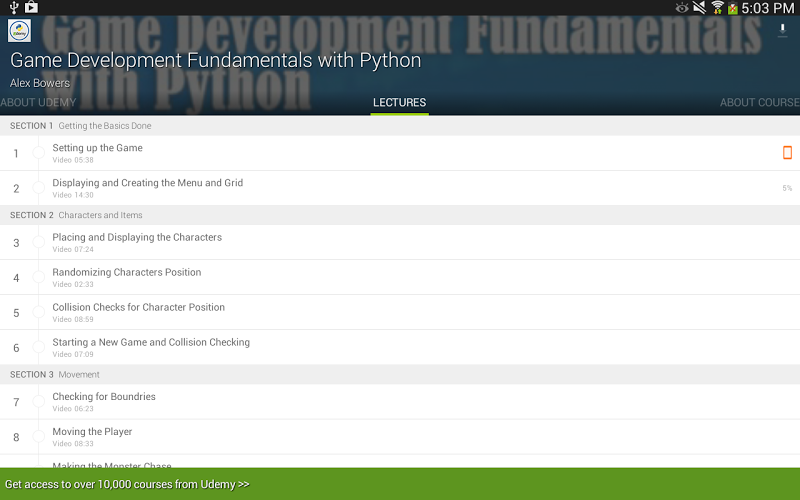800x500 pixels.
Task: Open lecture Setting up the Game
Action: click(x=400, y=153)
